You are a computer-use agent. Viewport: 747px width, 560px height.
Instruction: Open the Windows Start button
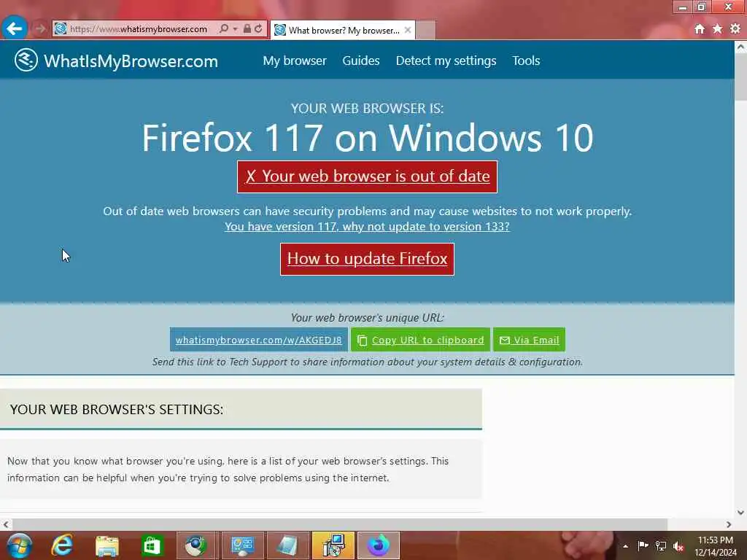(20, 545)
